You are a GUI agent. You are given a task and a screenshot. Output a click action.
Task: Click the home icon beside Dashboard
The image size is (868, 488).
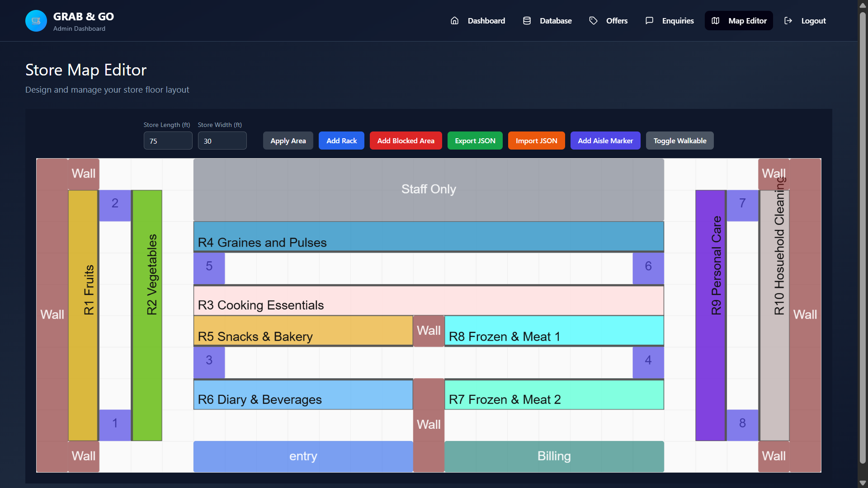coord(455,21)
